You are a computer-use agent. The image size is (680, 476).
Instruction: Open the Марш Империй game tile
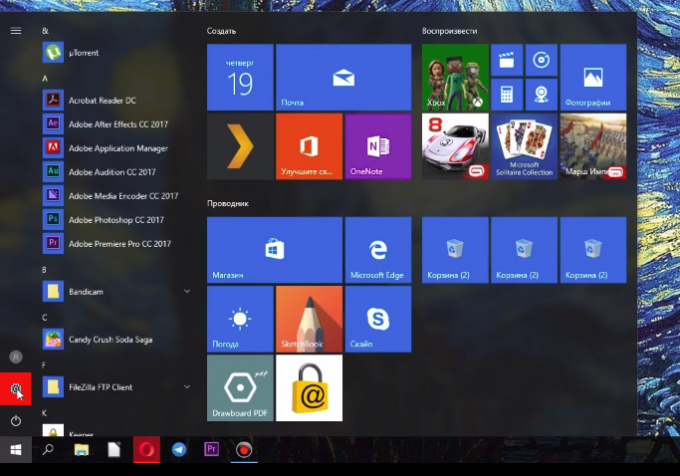click(x=593, y=147)
